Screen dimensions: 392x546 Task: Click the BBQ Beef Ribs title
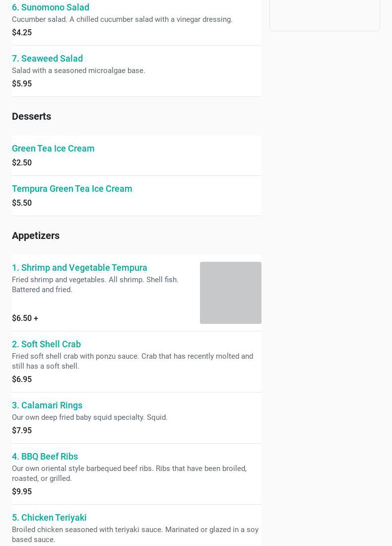coord(45,457)
